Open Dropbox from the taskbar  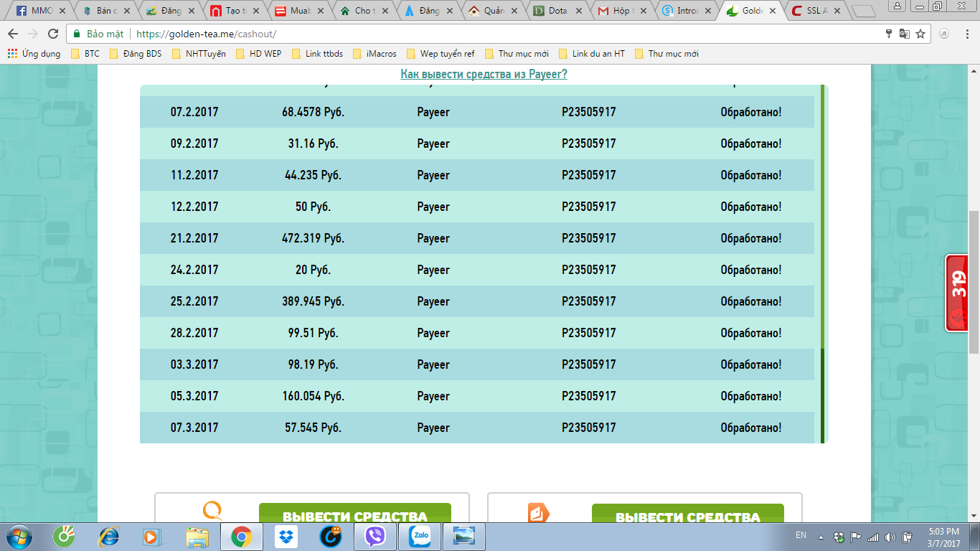(286, 537)
